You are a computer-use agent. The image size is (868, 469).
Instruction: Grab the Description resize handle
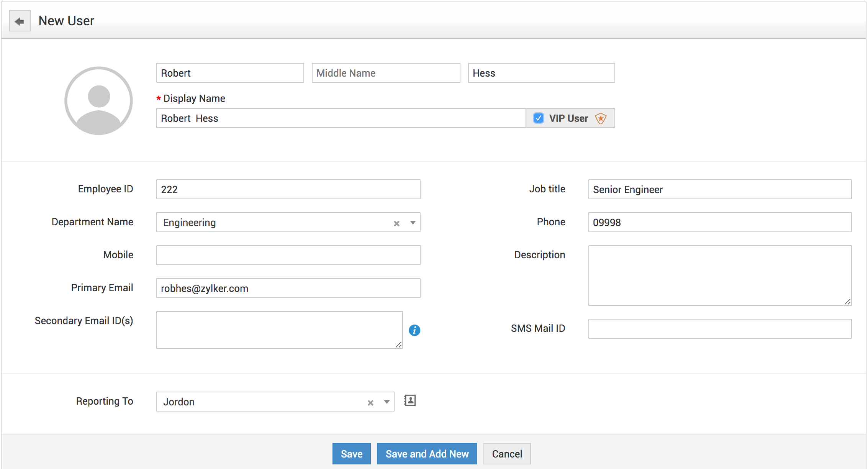(847, 302)
